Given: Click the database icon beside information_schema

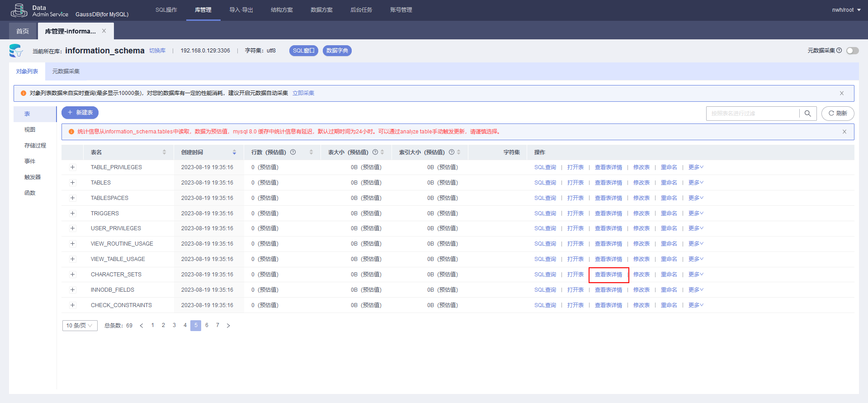Looking at the screenshot, I should tap(16, 51).
